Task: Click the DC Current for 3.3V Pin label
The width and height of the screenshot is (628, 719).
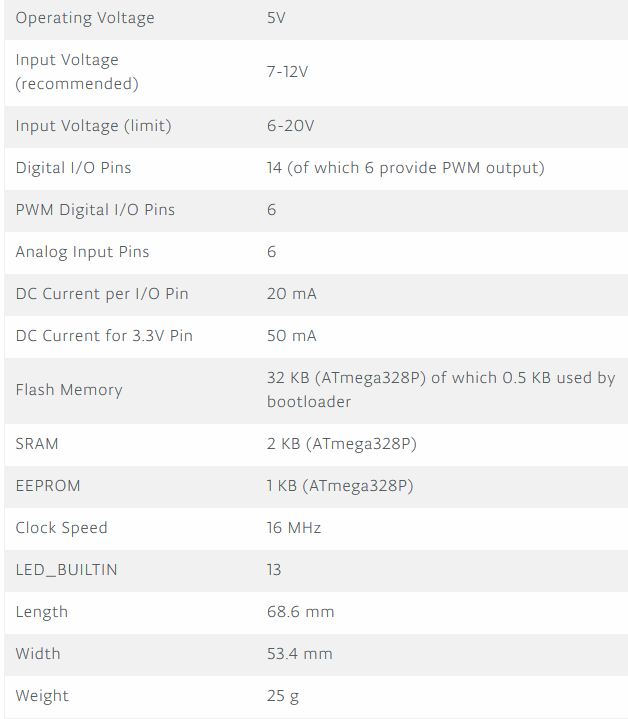Action: (x=104, y=336)
